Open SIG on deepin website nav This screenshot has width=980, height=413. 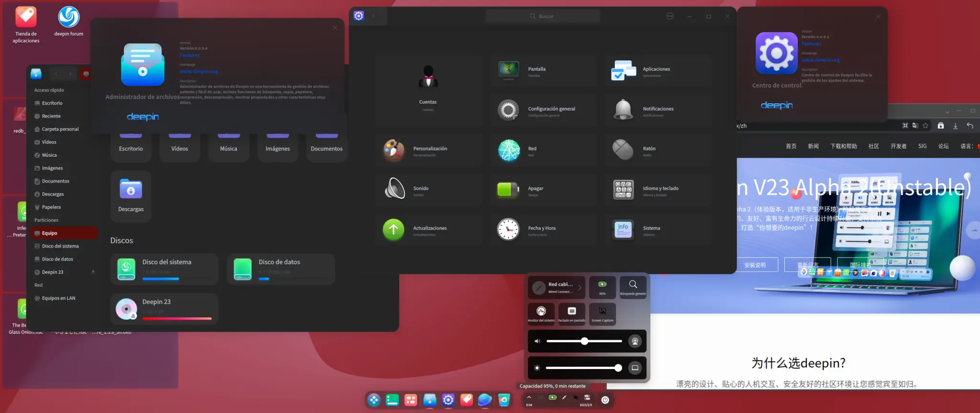[923, 146]
